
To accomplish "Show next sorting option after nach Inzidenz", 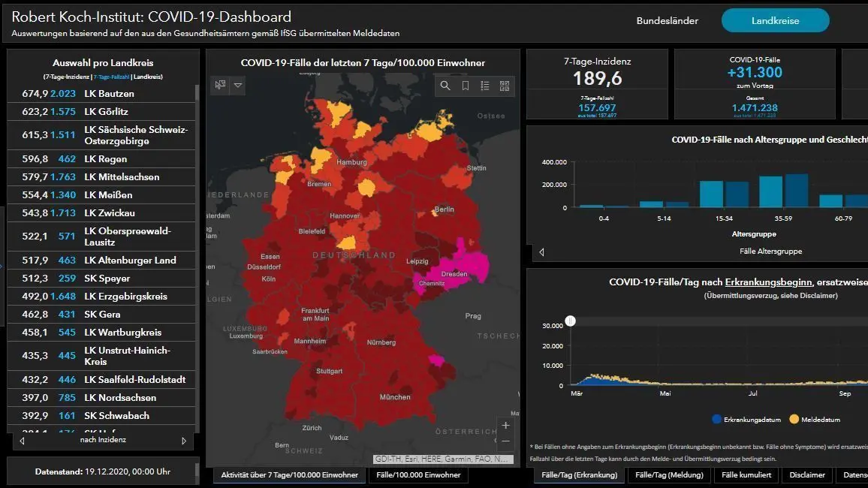I will coord(184,441).
